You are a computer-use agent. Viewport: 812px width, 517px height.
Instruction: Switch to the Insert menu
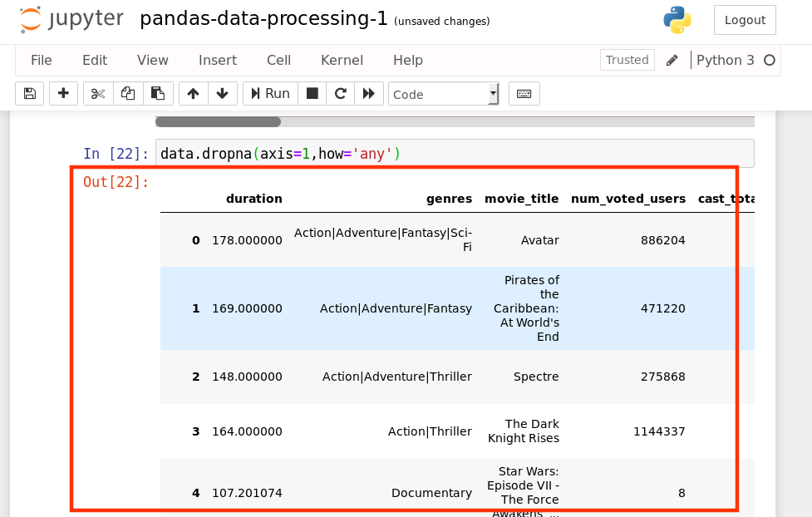(217, 60)
